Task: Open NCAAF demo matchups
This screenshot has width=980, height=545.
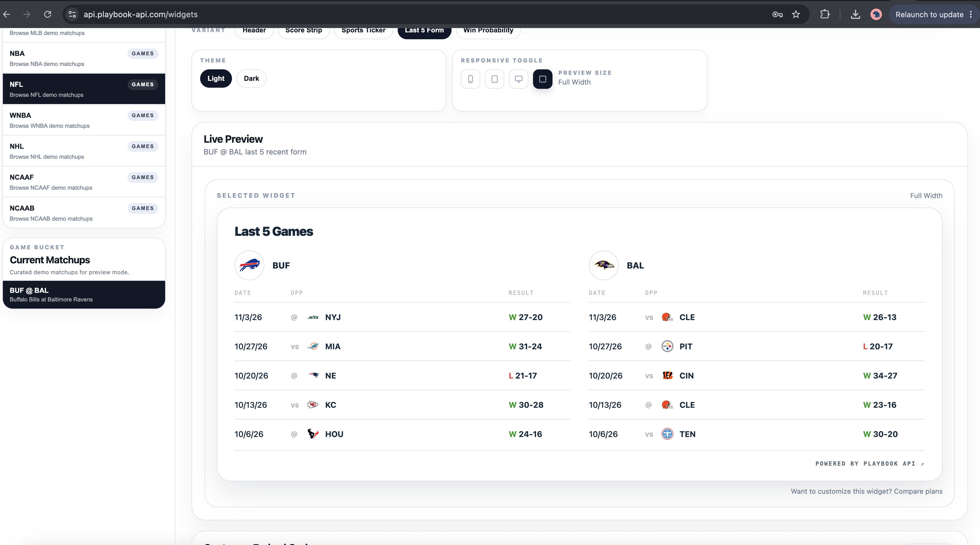Action: 84,182
